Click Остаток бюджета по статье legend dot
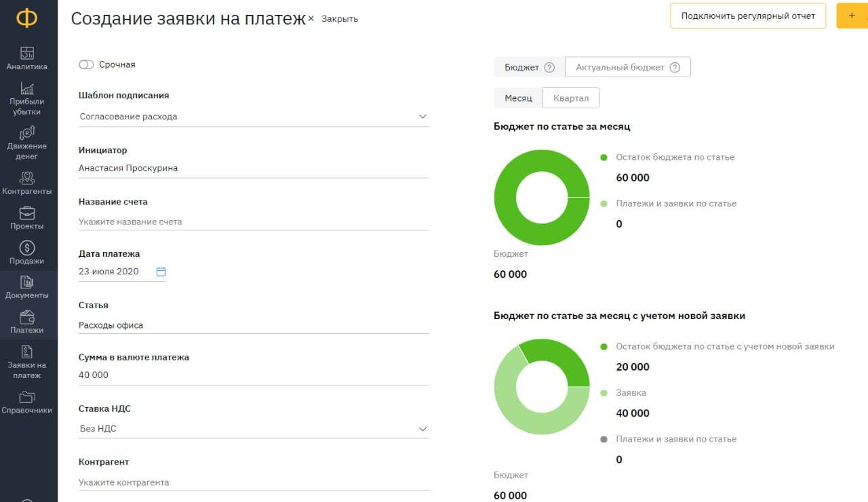The width and height of the screenshot is (868, 502). pyautogui.click(x=604, y=157)
